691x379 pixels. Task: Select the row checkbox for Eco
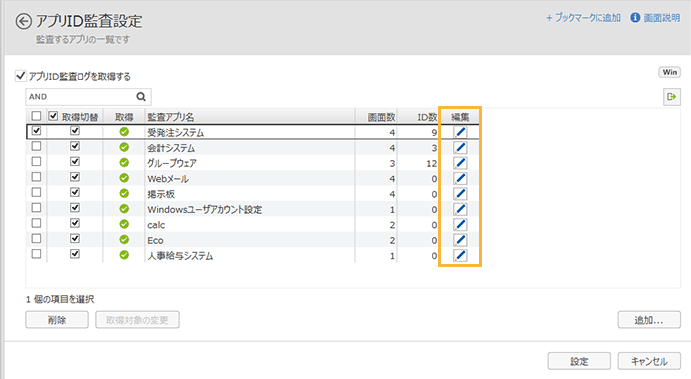click(x=36, y=238)
